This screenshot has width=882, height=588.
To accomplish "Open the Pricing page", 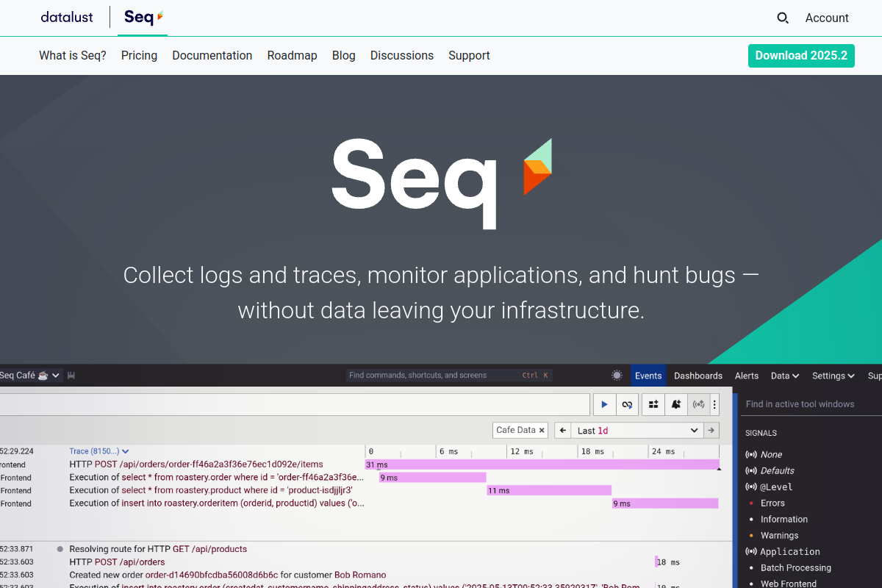I will click(139, 55).
